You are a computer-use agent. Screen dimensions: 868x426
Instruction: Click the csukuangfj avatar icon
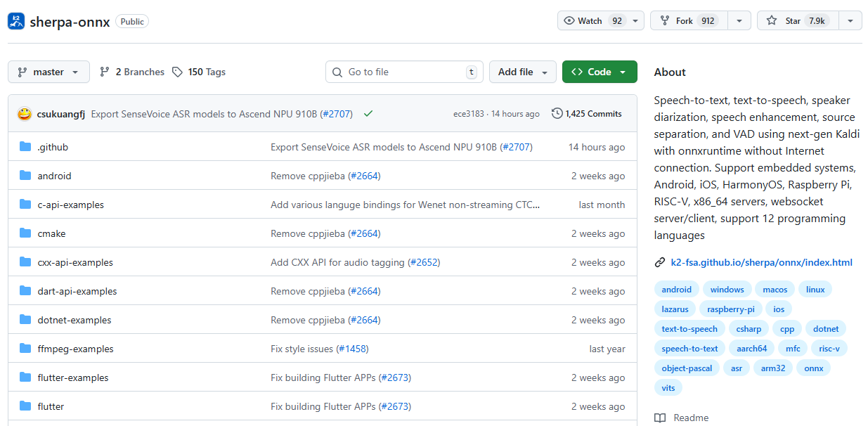point(25,113)
